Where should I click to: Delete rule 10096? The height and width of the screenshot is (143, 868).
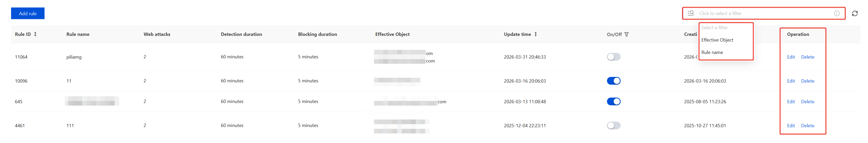point(807,81)
